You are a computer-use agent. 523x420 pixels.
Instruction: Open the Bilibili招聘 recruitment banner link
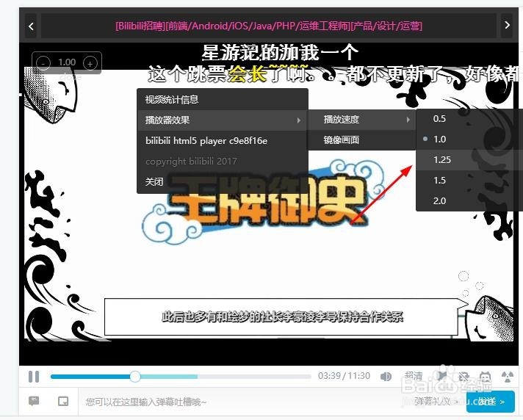tap(269, 26)
